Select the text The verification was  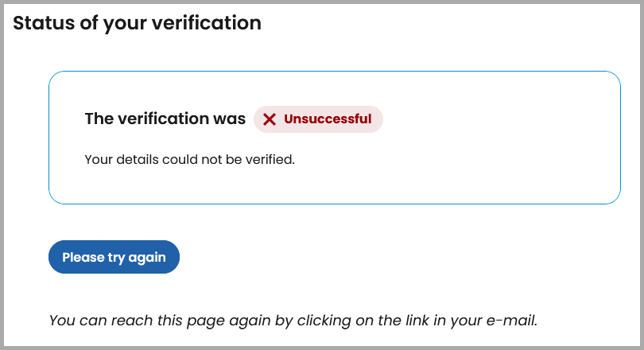[x=165, y=119]
